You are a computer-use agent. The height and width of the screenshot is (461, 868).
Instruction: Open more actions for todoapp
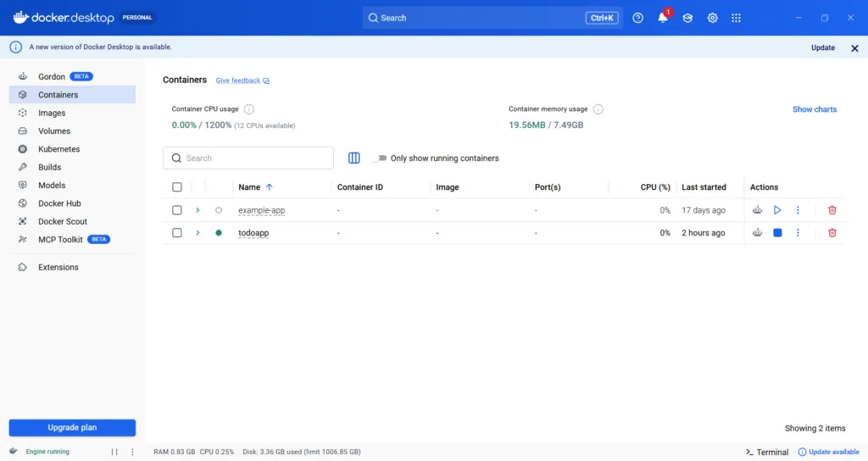[x=798, y=233]
